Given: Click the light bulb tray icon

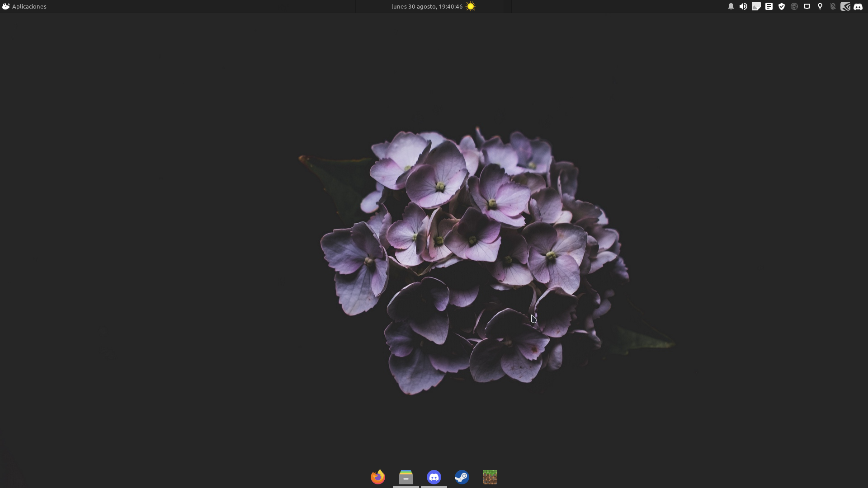Looking at the screenshot, I should 820,6.
